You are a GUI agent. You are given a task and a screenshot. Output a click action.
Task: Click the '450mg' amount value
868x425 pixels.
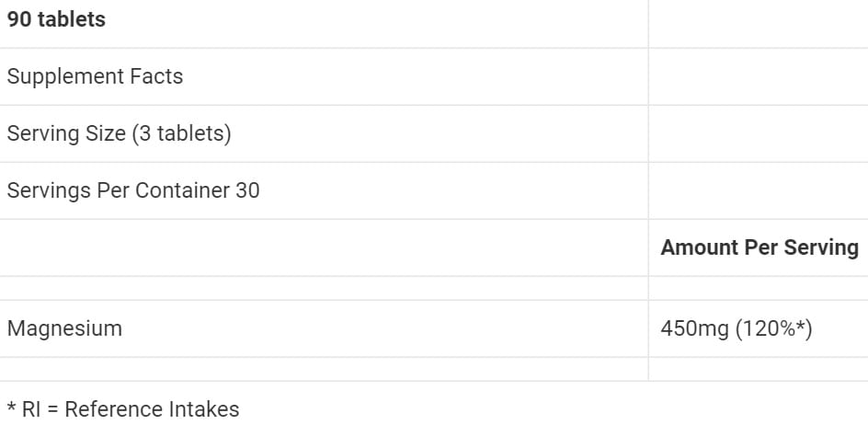point(694,328)
